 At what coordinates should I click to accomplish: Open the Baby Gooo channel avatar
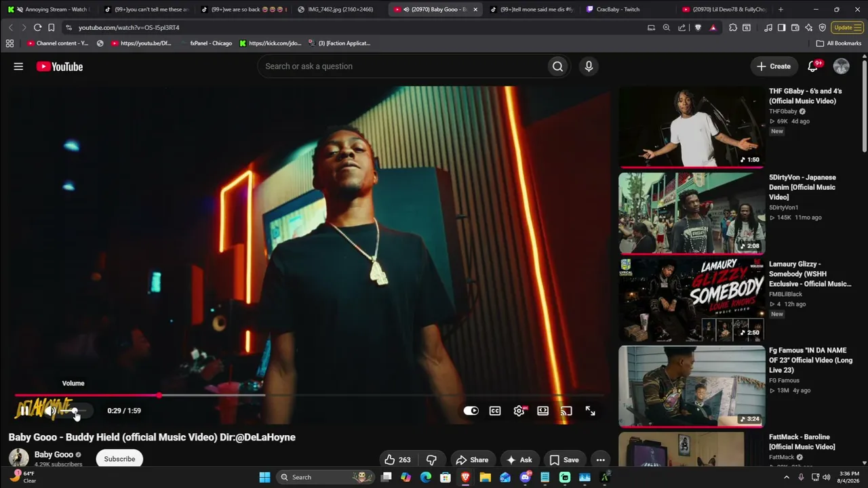(x=18, y=459)
